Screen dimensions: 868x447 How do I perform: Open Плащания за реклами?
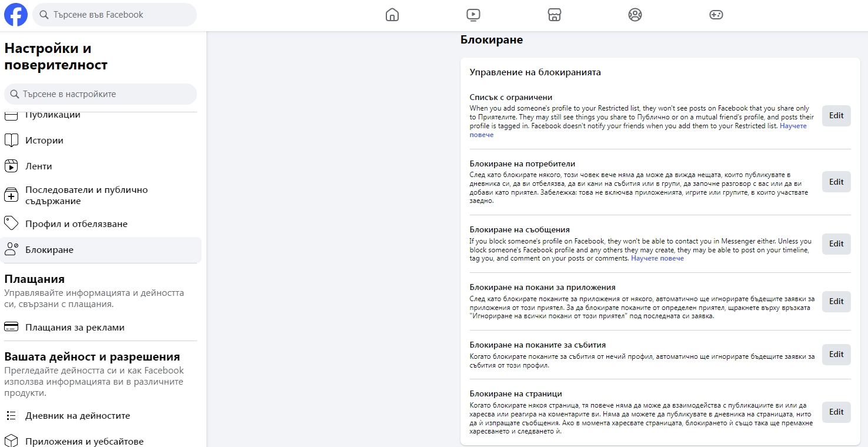[x=75, y=328]
